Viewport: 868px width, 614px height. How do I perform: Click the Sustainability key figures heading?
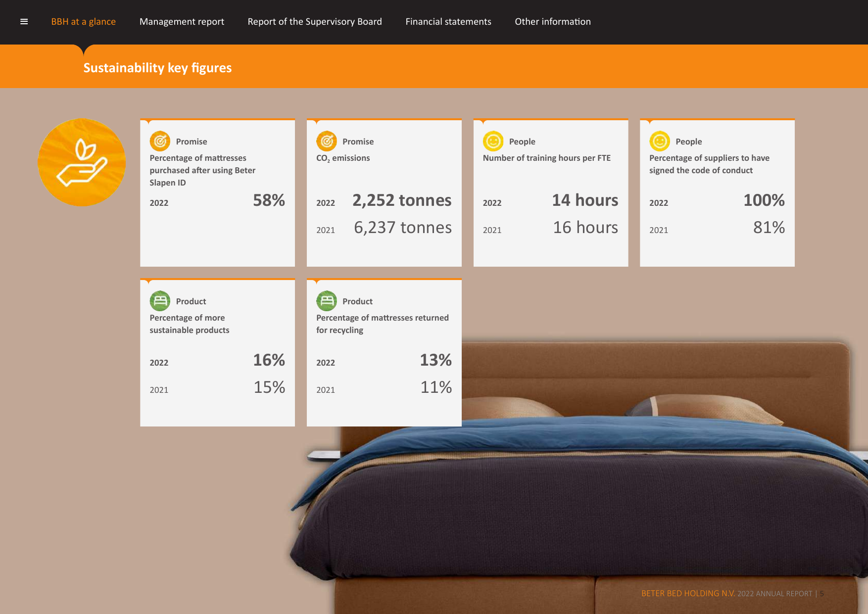click(157, 68)
